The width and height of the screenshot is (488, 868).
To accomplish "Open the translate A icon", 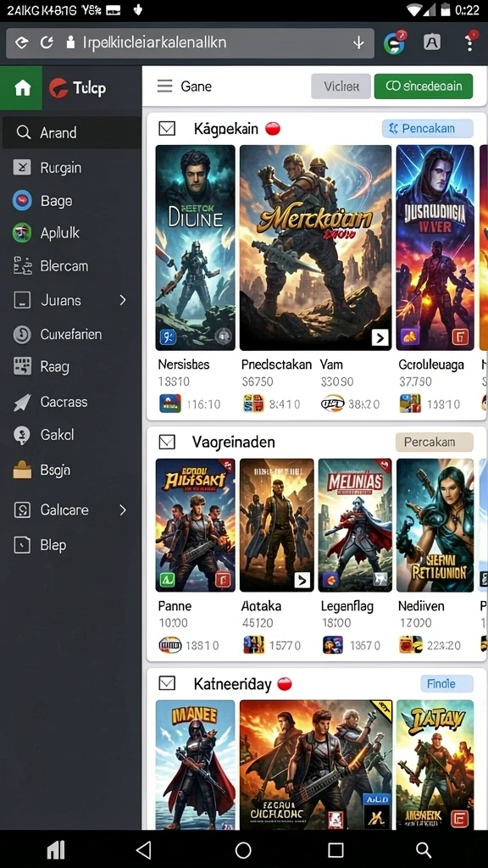I will point(431,42).
